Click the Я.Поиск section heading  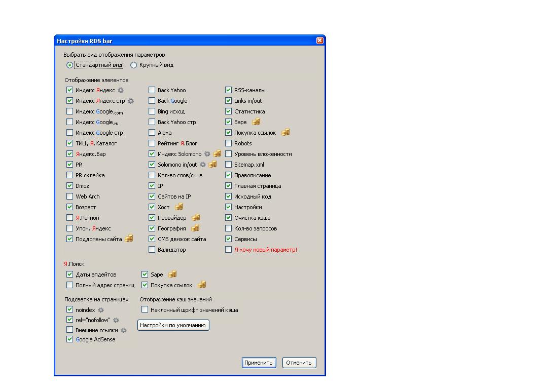coord(74,264)
